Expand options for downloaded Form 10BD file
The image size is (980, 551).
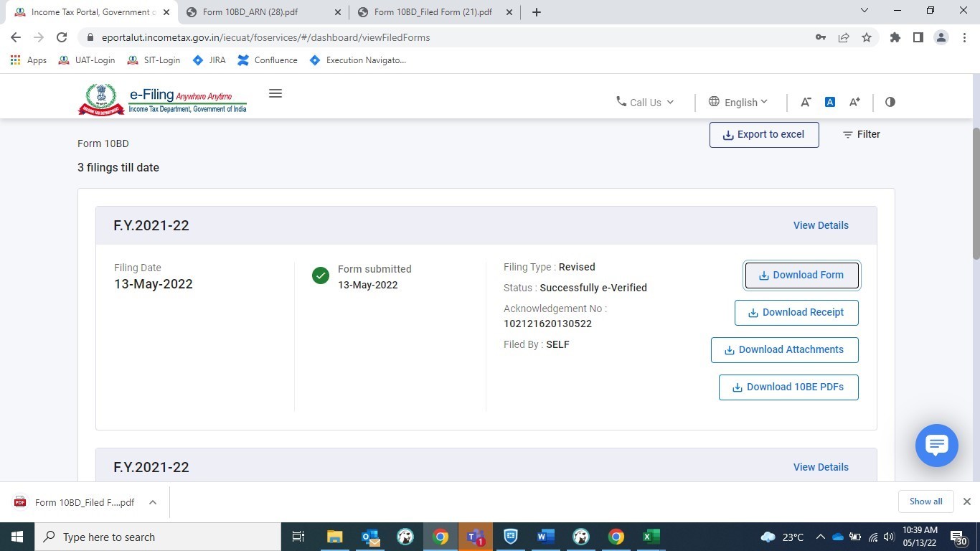click(x=153, y=502)
